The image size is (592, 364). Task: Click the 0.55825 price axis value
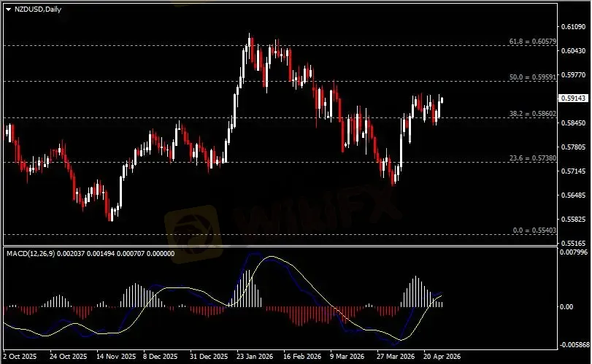pyautogui.click(x=573, y=219)
